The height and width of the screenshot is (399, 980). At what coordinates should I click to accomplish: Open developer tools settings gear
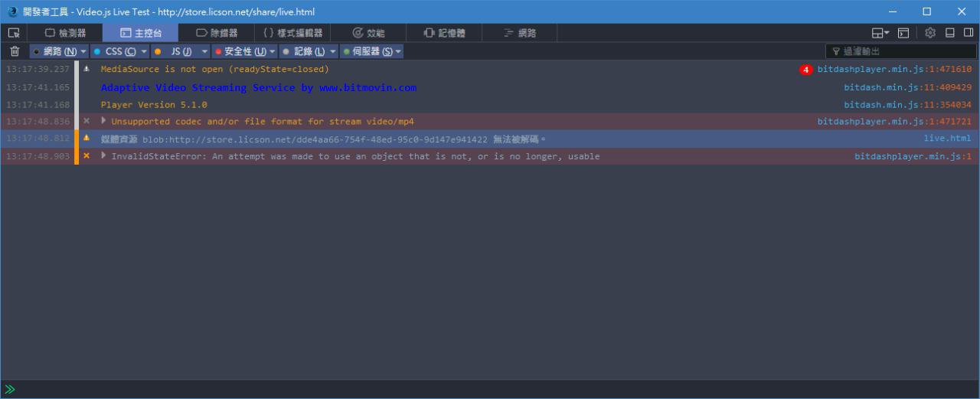930,33
